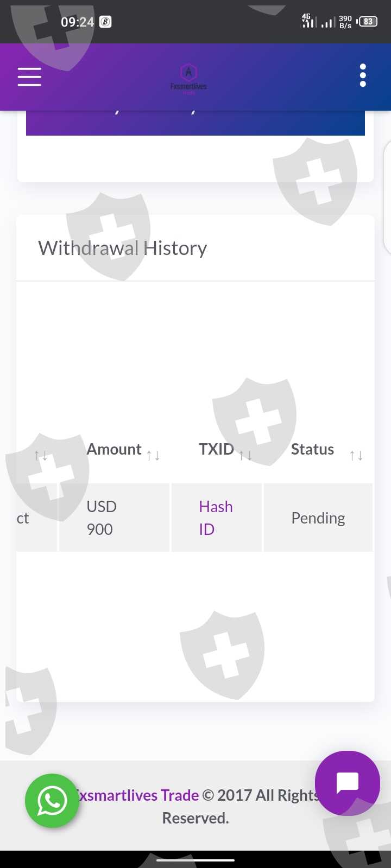Tap the Withdrawal History heading
This screenshot has width=391, height=868.
click(123, 248)
